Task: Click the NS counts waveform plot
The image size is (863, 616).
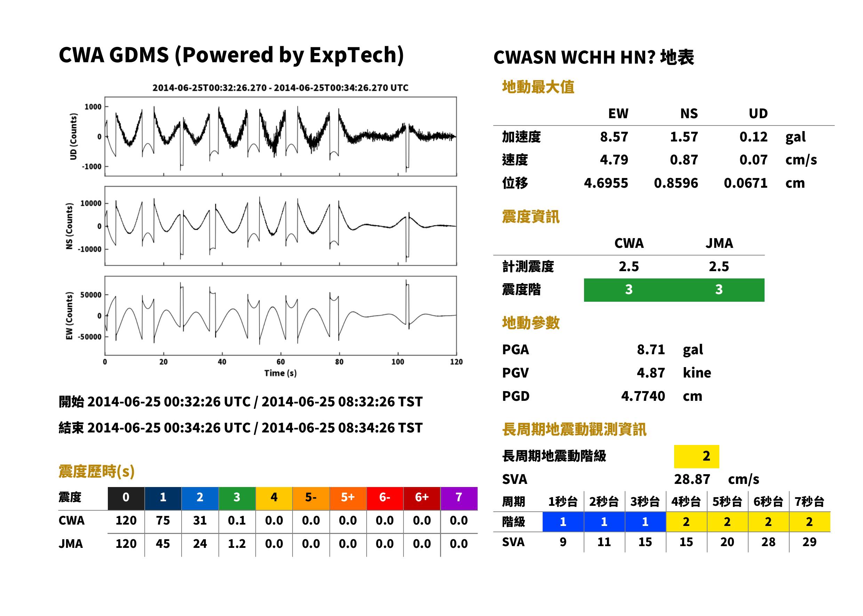Action: click(x=280, y=226)
